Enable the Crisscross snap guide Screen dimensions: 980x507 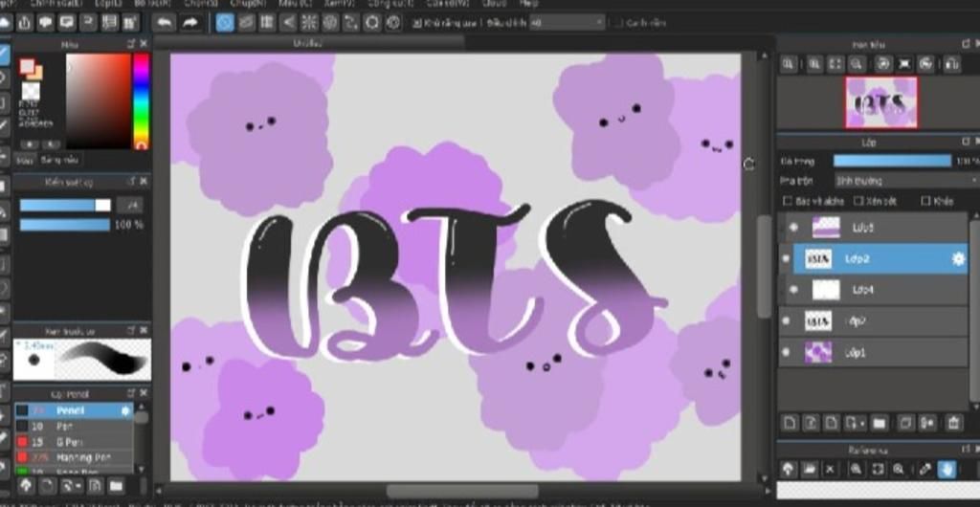268,23
